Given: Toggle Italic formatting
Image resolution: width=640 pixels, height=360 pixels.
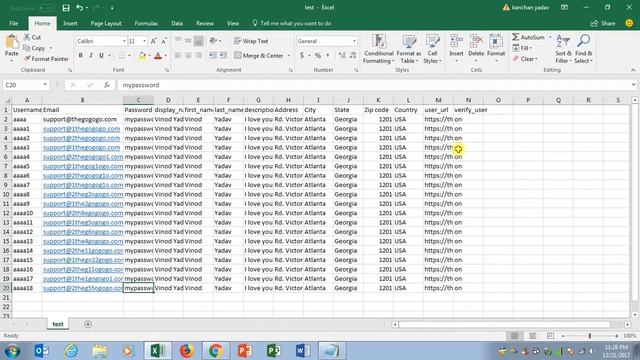Looking at the screenshot, I should pyautogui.click(x=91, y=56).
